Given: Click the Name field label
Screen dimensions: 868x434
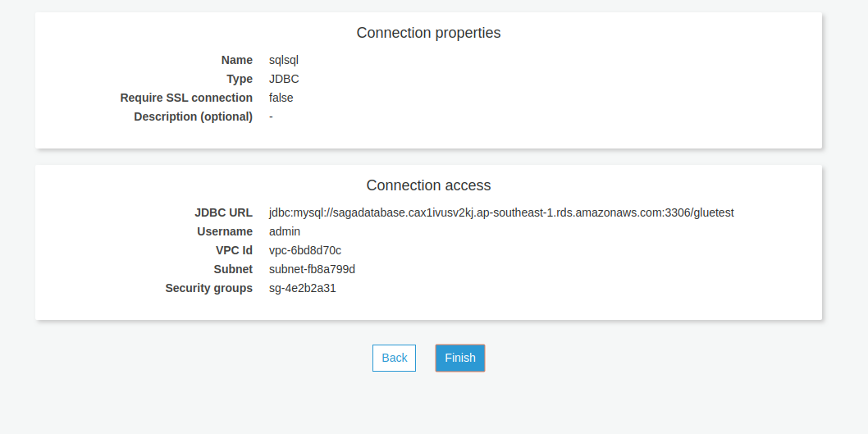Looking at the screenshot, I should point(237,60).
